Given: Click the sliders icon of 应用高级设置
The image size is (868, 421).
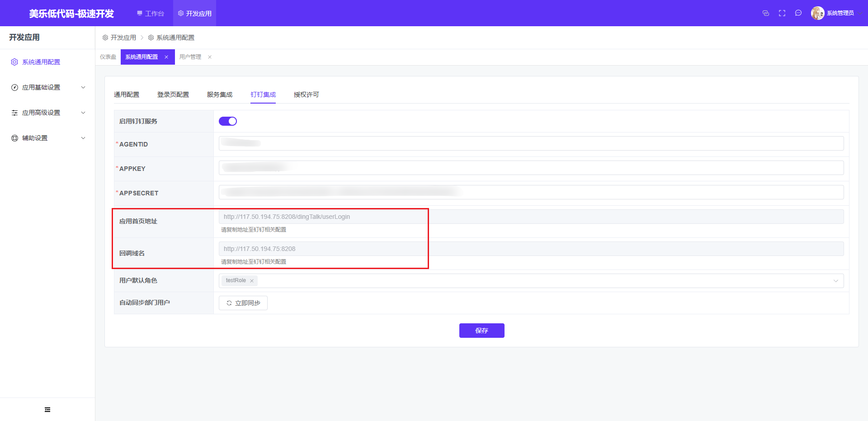Looking at the screenshot, I should click(14, 113).
